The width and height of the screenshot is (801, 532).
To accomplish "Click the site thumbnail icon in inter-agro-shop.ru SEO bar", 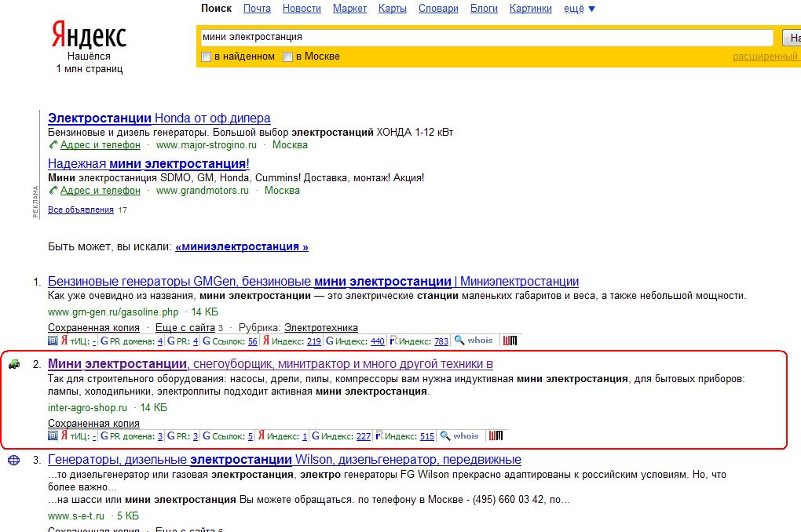I will coord(53,436).
